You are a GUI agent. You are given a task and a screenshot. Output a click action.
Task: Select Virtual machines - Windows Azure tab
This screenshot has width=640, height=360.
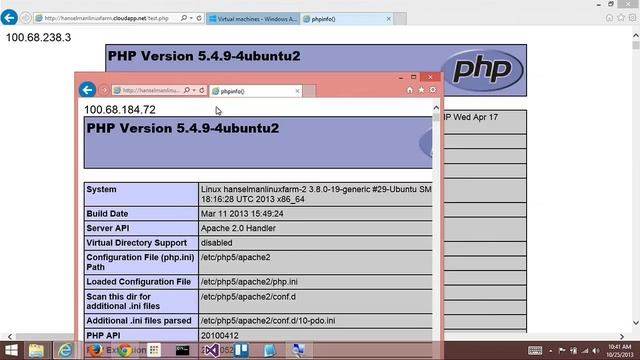pyautogui.click(x=253, y=19)
